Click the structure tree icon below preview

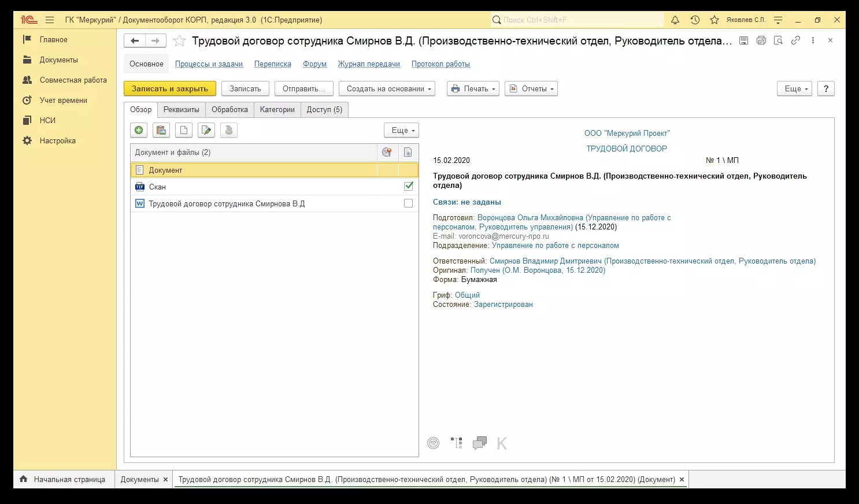pyautogui.click(x=457, y=443)
